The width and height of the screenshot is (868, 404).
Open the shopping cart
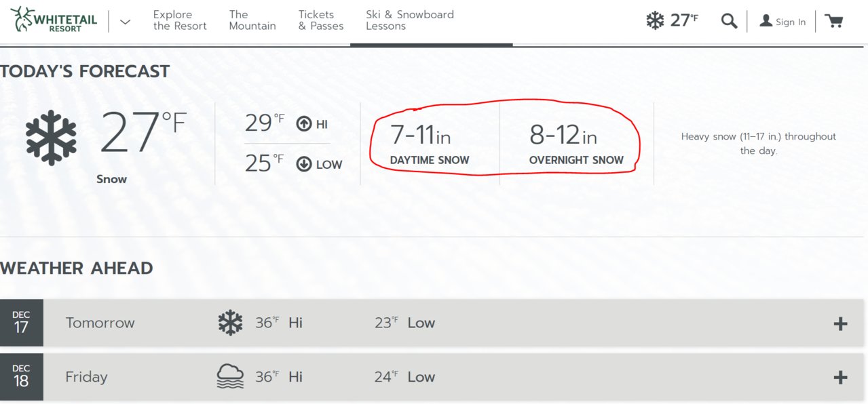pyautogui.click(x=834, y=21)
